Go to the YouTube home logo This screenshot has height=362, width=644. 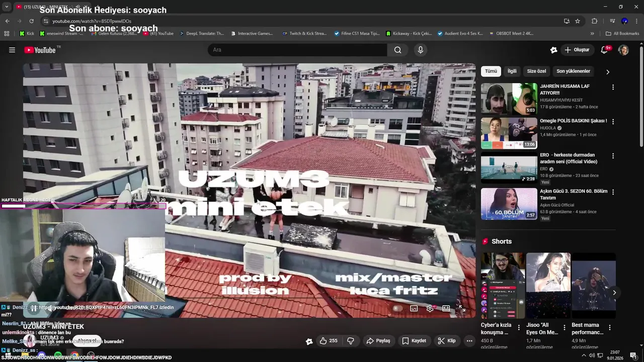tap(40, 50)
